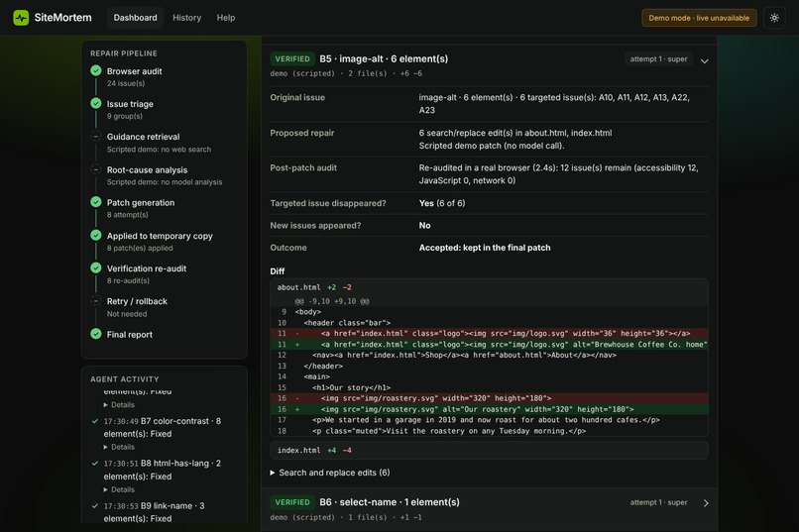Open the Help tab
This screenshot has width=799, height=532.
tap(226, 18)
